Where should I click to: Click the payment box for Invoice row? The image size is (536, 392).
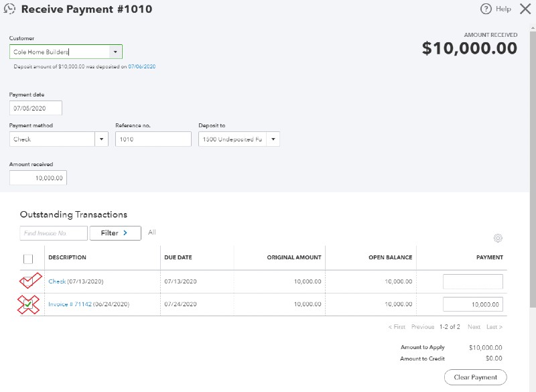click(473, 304)
